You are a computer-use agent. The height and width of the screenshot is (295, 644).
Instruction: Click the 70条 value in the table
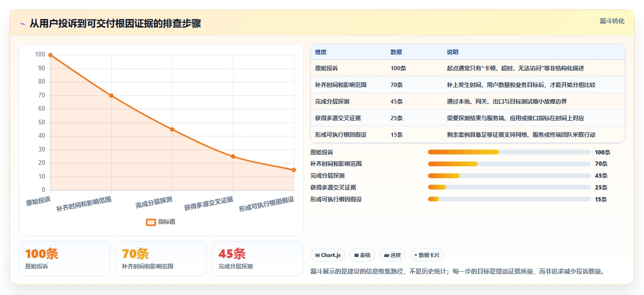click(x=397, y=85)
